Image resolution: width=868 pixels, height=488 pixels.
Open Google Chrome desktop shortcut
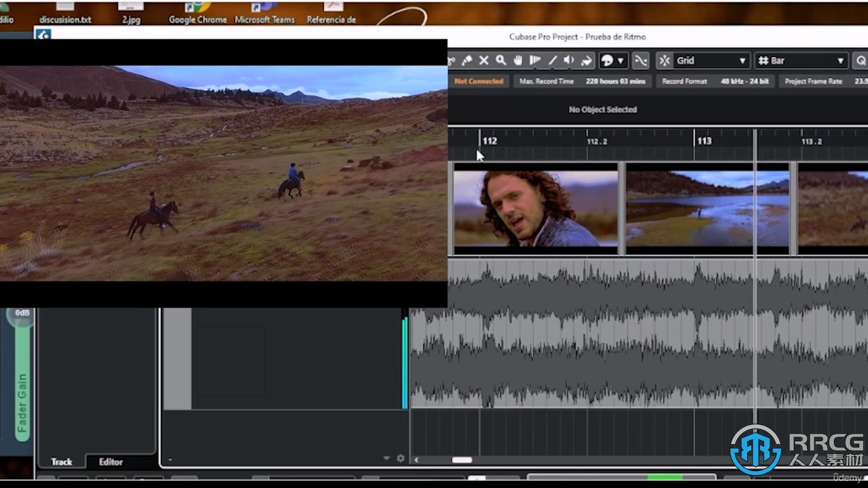tap(197, 13)
